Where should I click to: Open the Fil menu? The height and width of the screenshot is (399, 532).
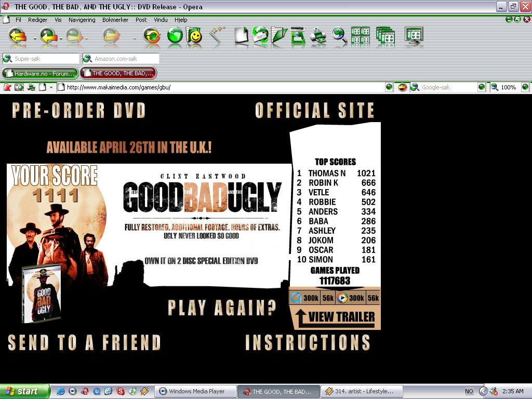(x=18, y=20)
